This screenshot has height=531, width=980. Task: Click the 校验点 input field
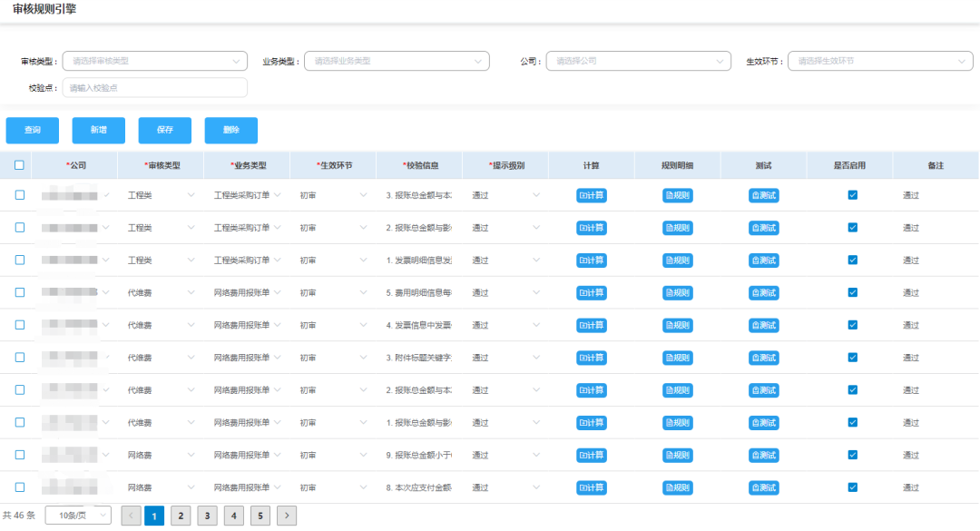(x=154, y=87)
